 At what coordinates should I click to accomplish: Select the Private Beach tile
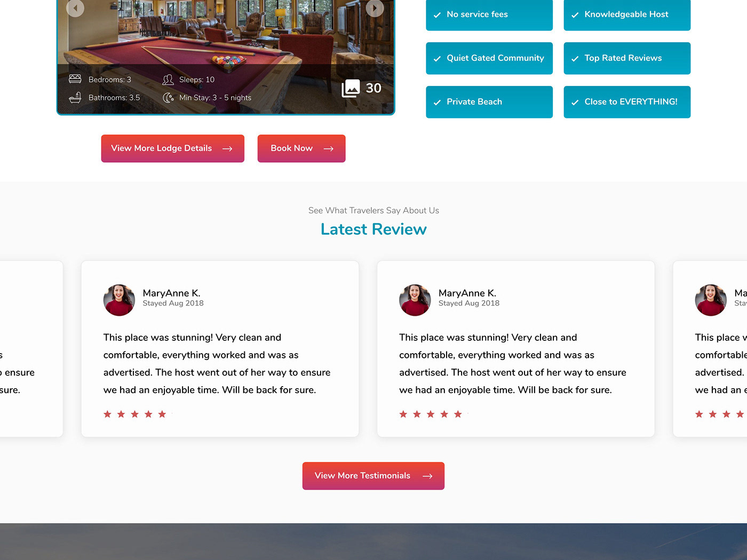coord(489,102)
